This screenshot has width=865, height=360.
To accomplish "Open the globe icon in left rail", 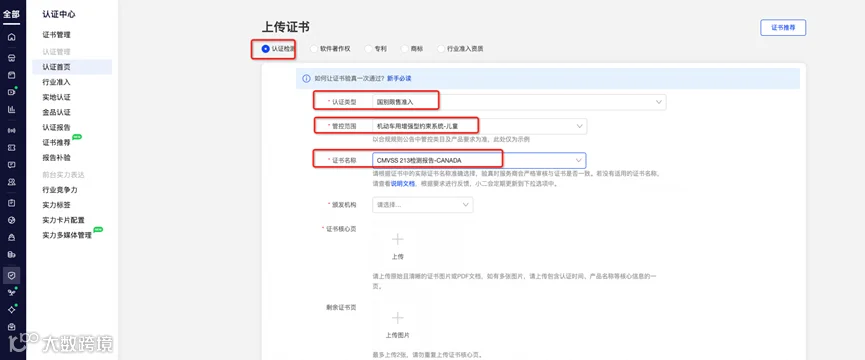I will click(x=12, y=220).
